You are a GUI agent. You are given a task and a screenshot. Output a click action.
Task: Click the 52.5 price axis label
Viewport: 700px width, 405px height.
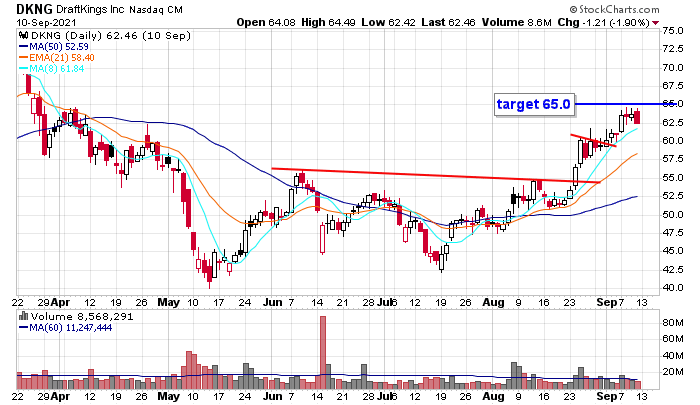point(673,196)
